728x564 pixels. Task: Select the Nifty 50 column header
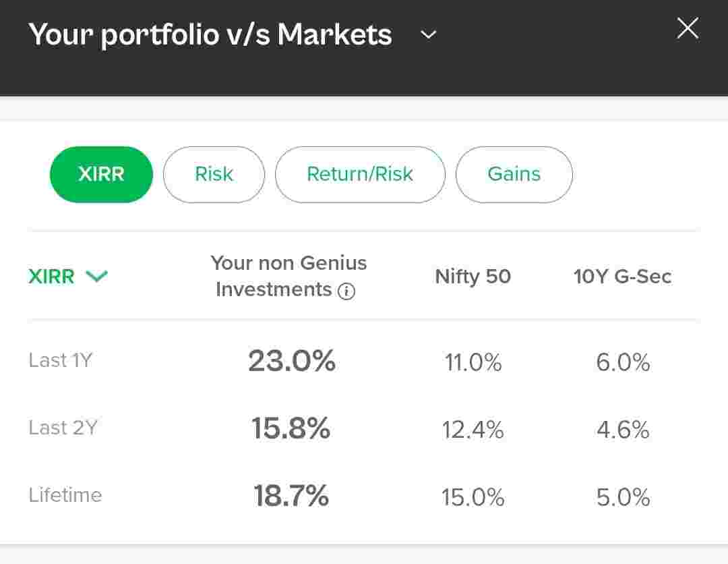(473, 276)
